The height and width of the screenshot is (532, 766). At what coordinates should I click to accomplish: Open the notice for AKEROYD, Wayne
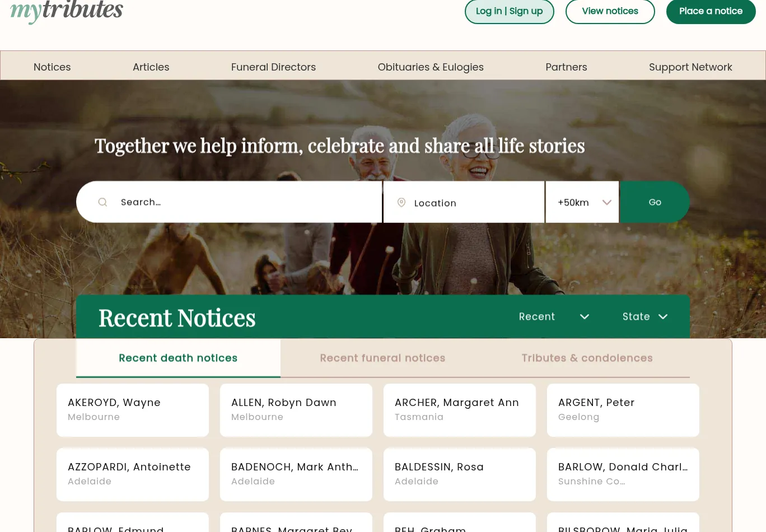coord(132,410)
